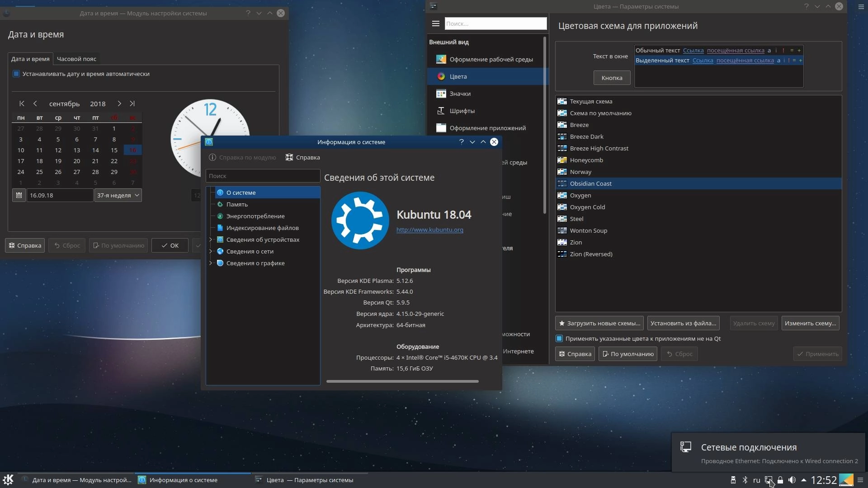Activate Дата и время taskbar entry
This screenshot has height=488, width=868.
(x=77, y=480)
